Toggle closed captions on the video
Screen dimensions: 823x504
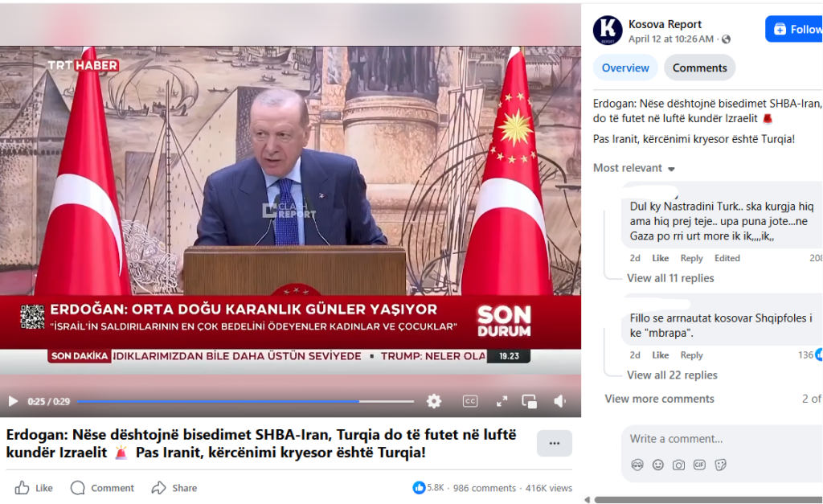click(469, 402)
